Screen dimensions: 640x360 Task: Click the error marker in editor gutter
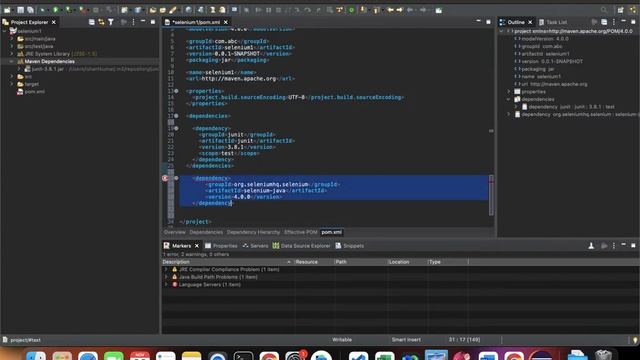pyautogui.click(x=165, y=178)
